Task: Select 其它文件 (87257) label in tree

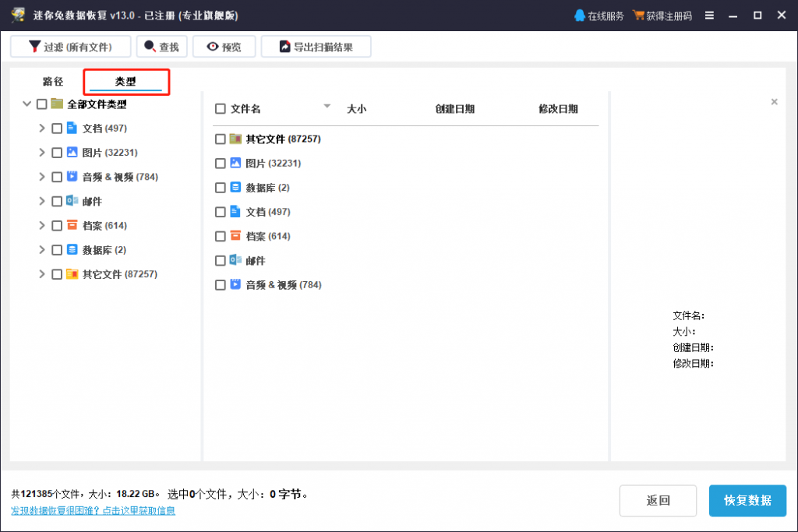Action: pos(119,274)
